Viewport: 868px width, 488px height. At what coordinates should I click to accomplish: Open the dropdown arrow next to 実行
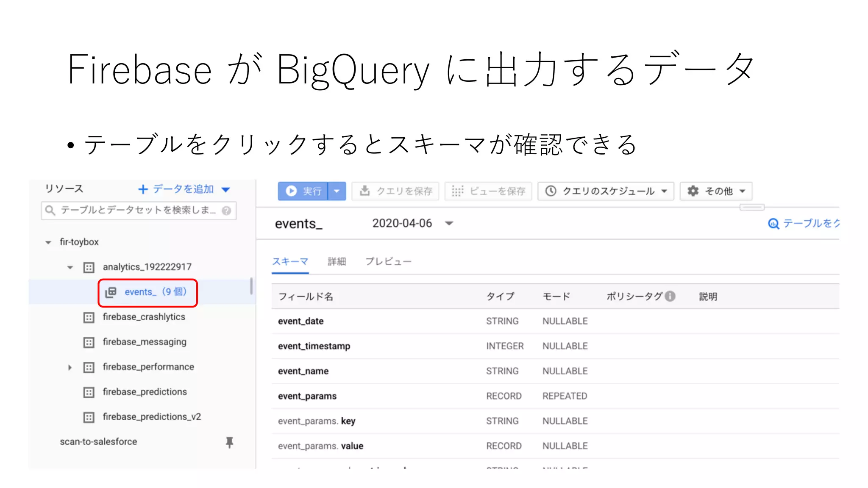(x=337, y=191)
